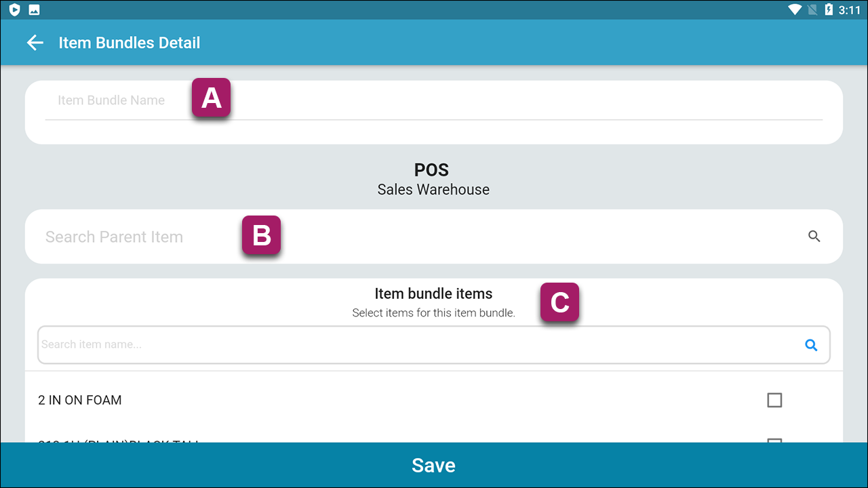Go back using the arrow icon
868x488 pixels.
(x=35, y=43)
